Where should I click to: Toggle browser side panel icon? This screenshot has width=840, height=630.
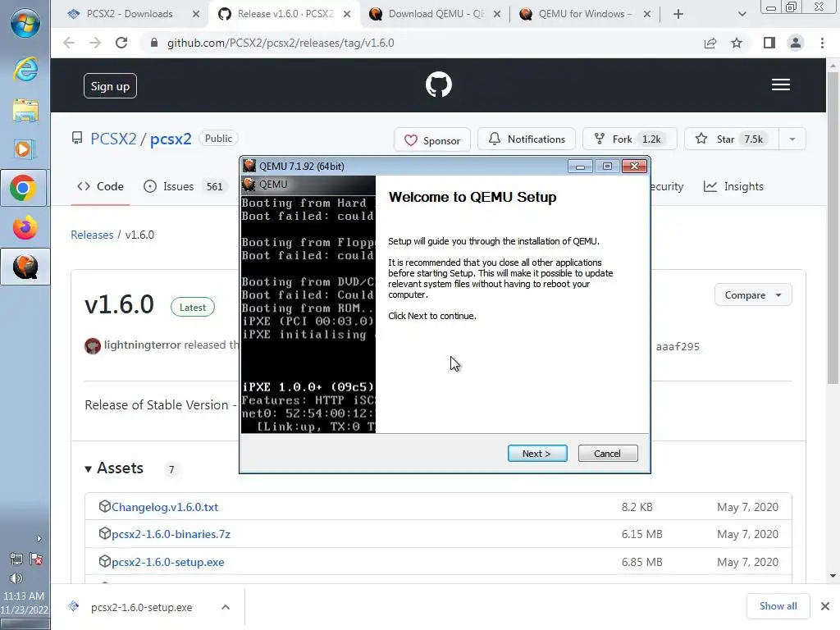(769, 43)
